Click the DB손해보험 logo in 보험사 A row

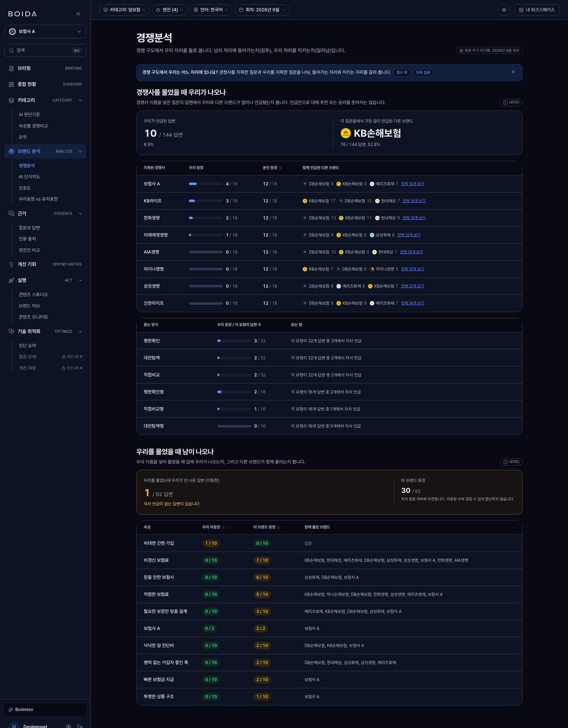coord(305,184)
